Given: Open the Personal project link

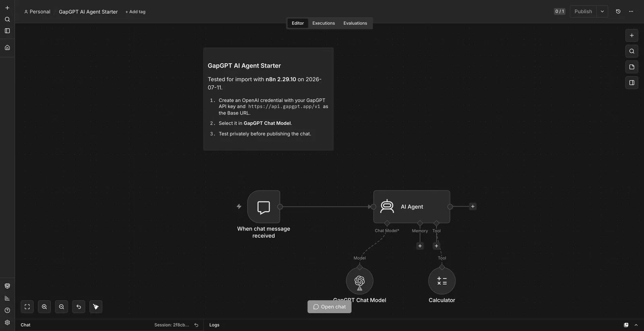Looking at the screenshot, I should (x=37, y=12).
